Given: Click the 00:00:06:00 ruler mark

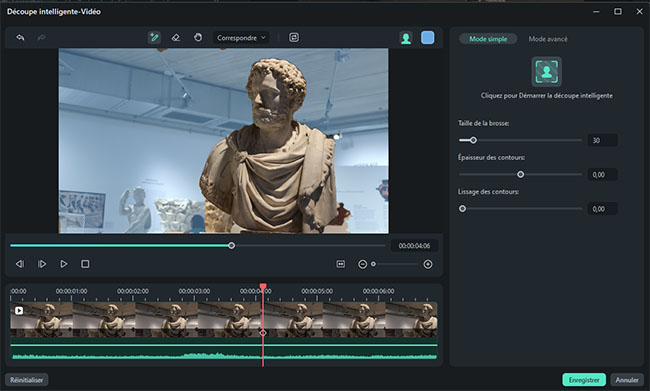Looking at the screenshot, I should [378, 291].
